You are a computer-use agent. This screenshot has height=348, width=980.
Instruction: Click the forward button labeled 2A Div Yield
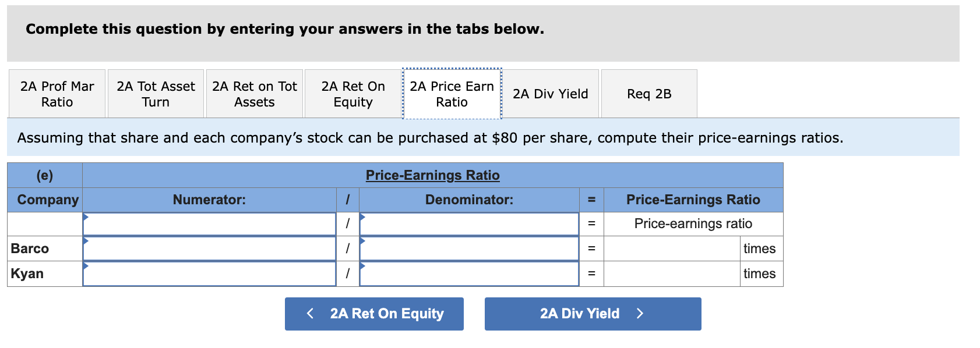coord(592,314)
